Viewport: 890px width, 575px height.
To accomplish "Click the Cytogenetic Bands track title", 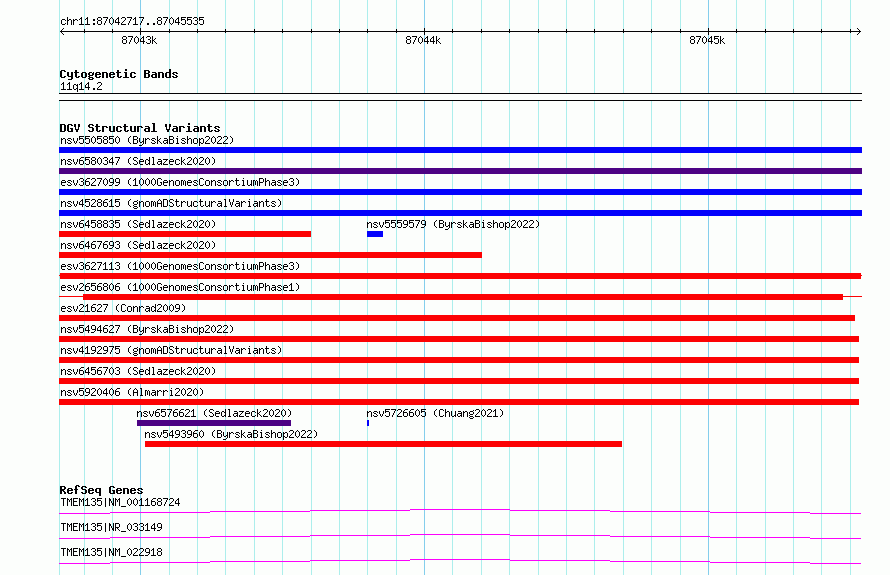I will [119, 74].
